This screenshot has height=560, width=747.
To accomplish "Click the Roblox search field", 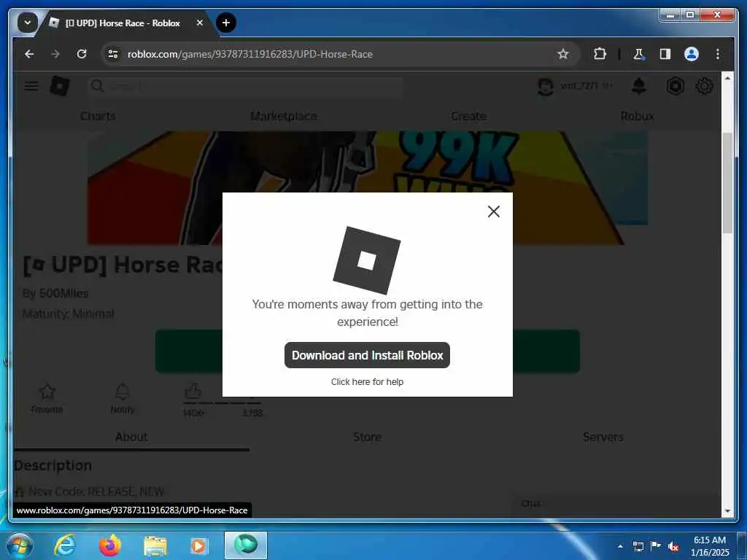I will point(245,86).
